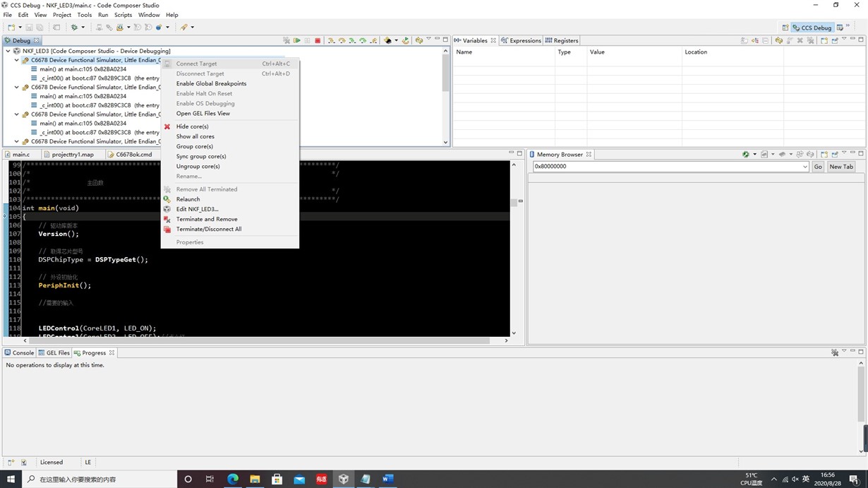Viewport: 868px width, 488px height.
Task: Switch to the Console tab
Action: [x=19, y=352]
